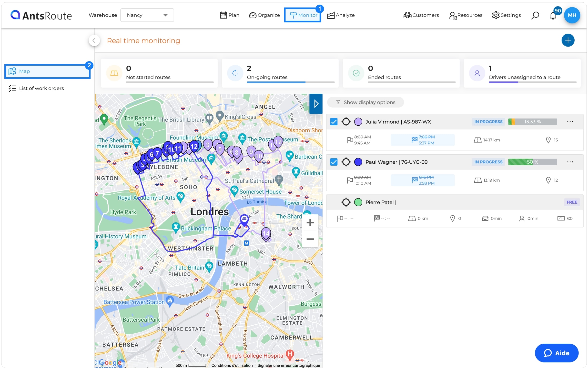Open the search magnifier icon
The image size is (588, 370).
click(x=535, y=15)
